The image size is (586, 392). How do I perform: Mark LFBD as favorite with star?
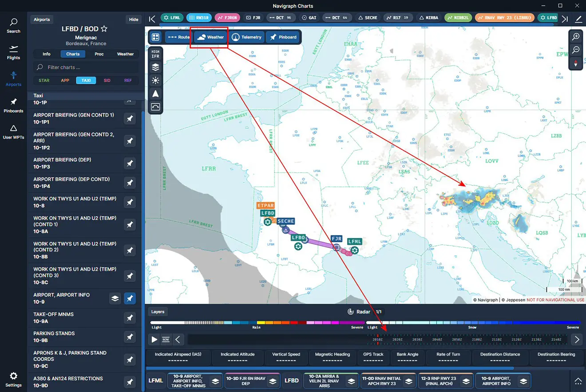click(x=104, y=29)
